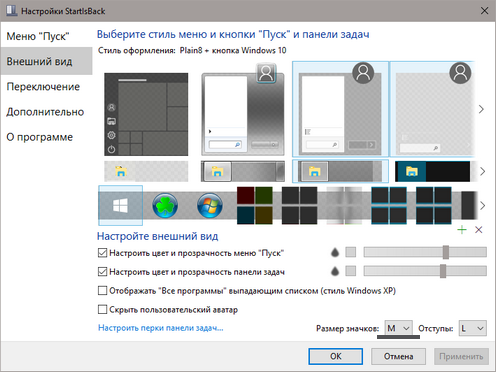Click the Применить button
The width and height of the screenshot is (496, 372).
(x=461, y=356)
